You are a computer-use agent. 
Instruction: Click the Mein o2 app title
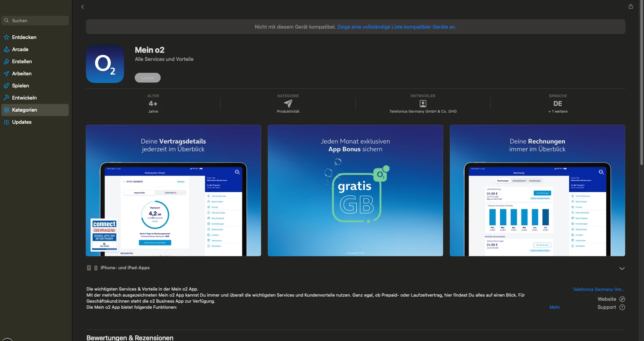tap(150, 50)
